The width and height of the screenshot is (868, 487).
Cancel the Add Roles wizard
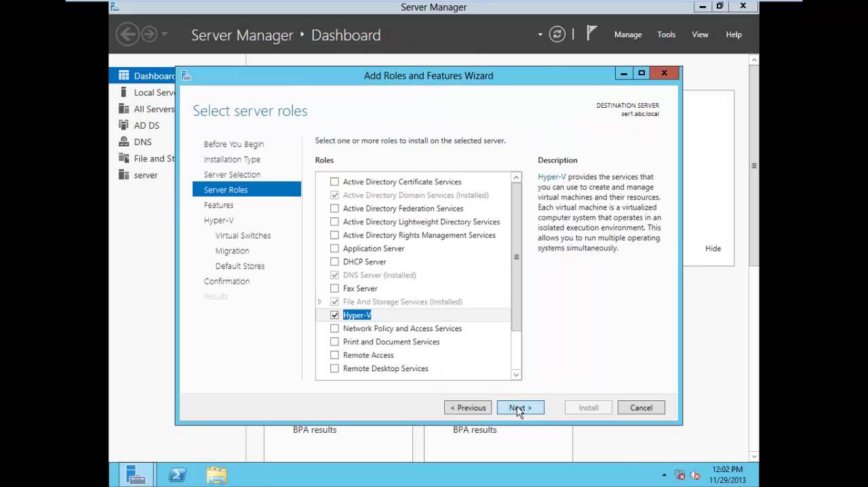[x=641, y=408]
